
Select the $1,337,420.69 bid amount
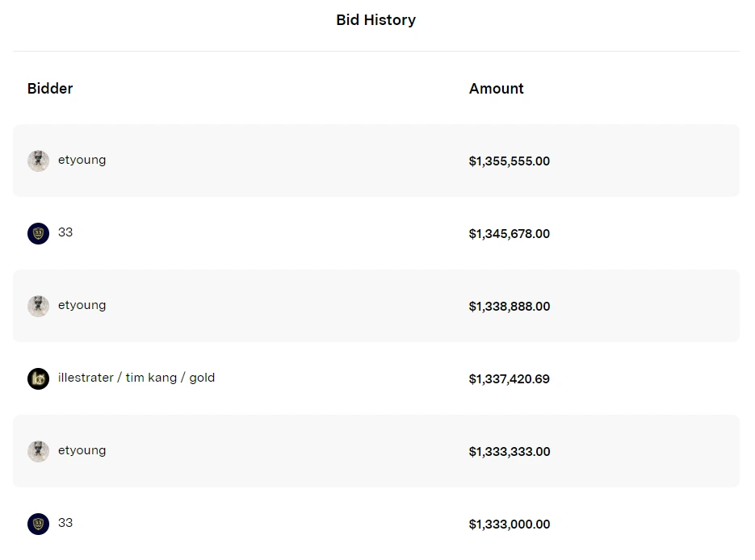point(509,379)
